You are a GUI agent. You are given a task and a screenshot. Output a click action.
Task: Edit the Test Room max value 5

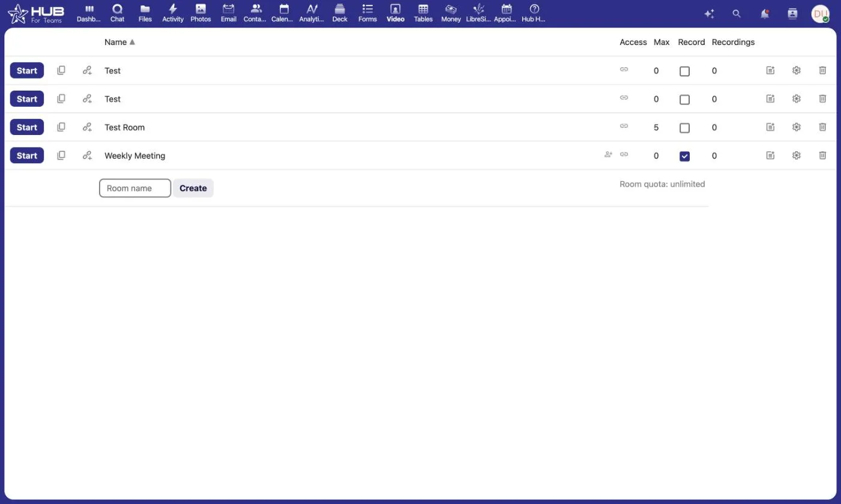click(656, 127)
